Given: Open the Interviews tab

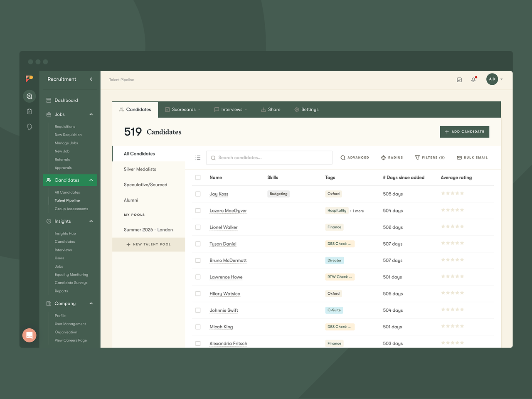Looking at the screenshot, I should (x=231, y=109).
